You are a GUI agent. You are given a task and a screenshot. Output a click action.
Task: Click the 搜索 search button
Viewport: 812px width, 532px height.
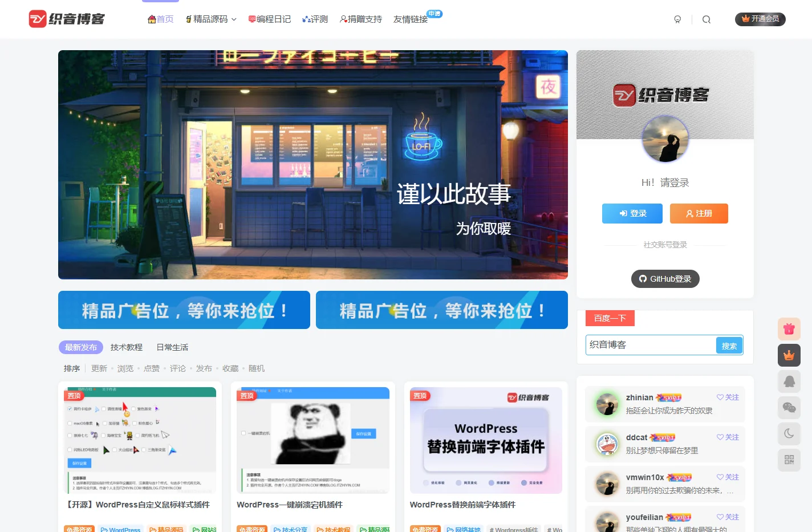(729, 346)
